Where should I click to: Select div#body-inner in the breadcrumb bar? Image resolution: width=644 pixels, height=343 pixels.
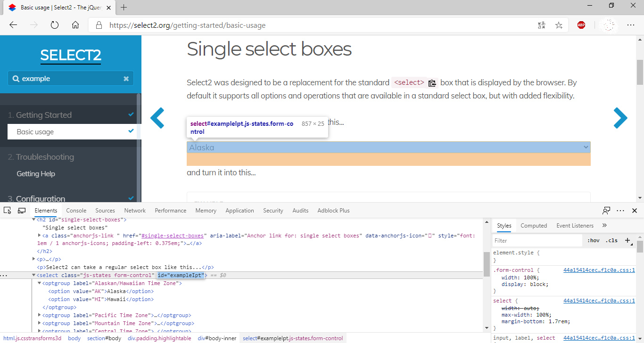(217, 338)
